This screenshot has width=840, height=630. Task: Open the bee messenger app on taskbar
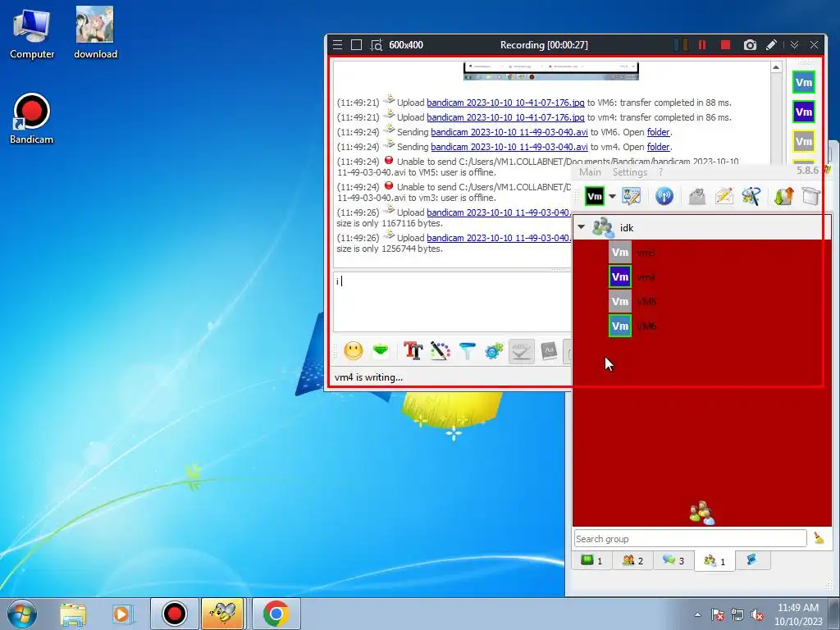click(223, 614)
